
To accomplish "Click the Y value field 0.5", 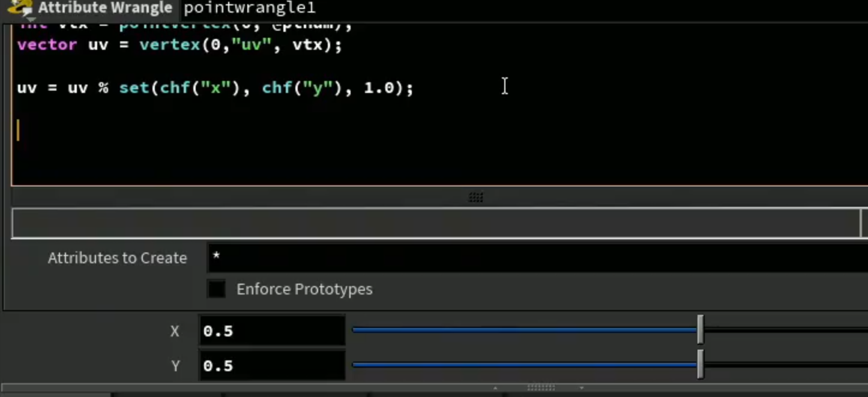I will coord(272,366).
